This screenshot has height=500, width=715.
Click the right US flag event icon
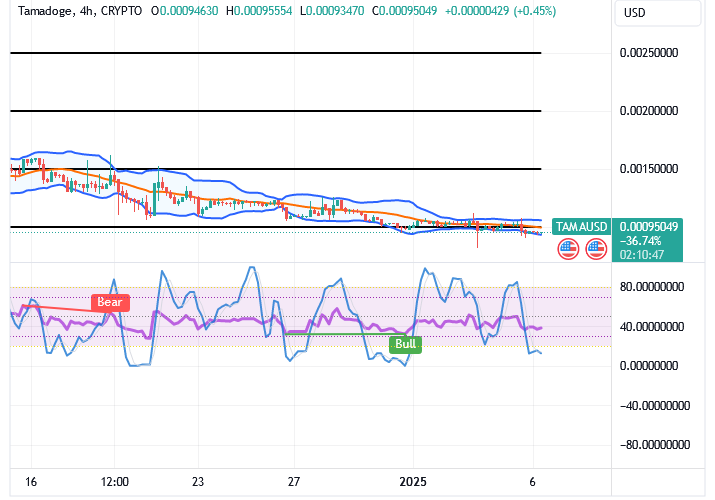tap(596, 249)
